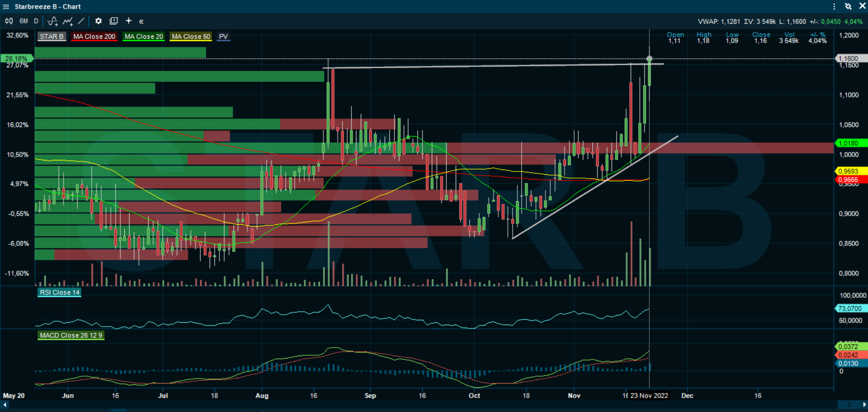Viewport: 868px width, 412px height.
Task: Toggle the crosshair cursor tool
Action: coord(129,21)
